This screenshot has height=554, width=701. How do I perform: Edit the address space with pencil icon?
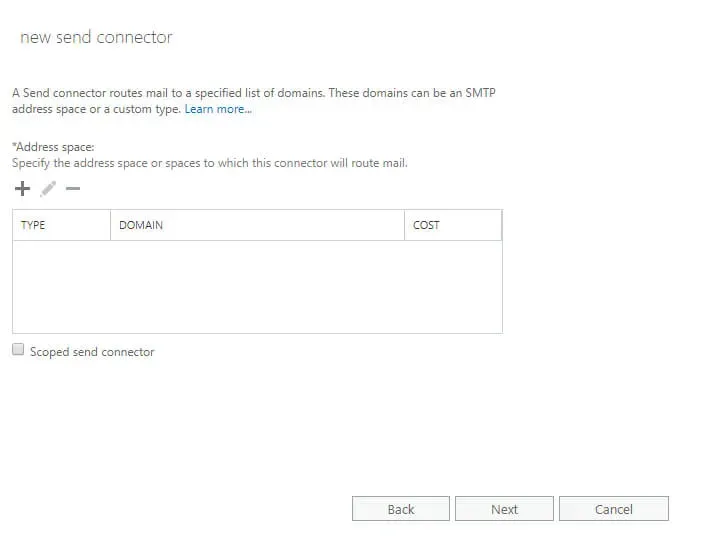[48, 189]
